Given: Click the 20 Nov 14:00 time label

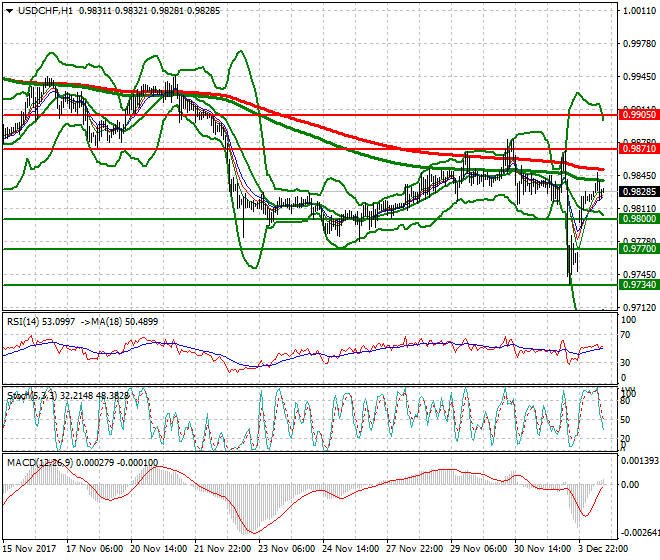Looking at the screenshot, I should pyautogui.click(x=159, y=549).
